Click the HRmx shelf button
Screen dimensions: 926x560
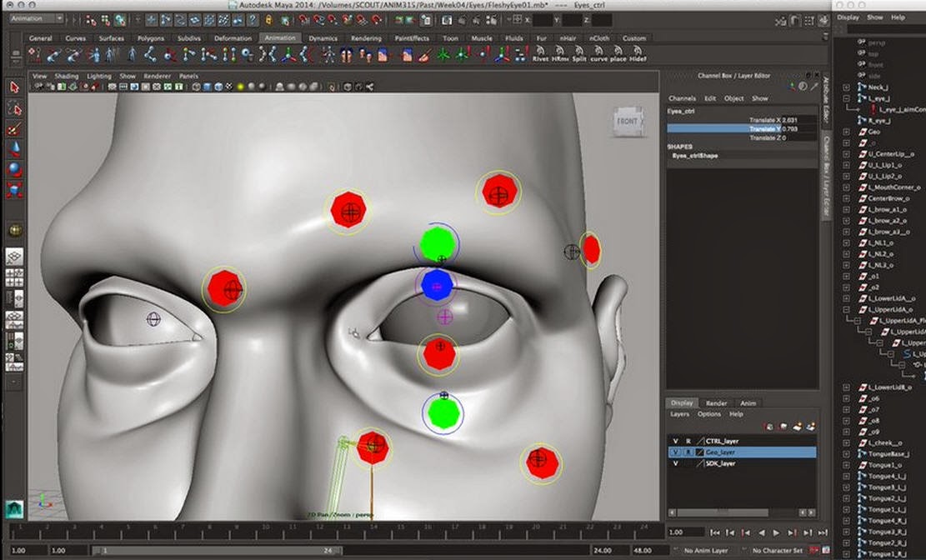(560, 55)
